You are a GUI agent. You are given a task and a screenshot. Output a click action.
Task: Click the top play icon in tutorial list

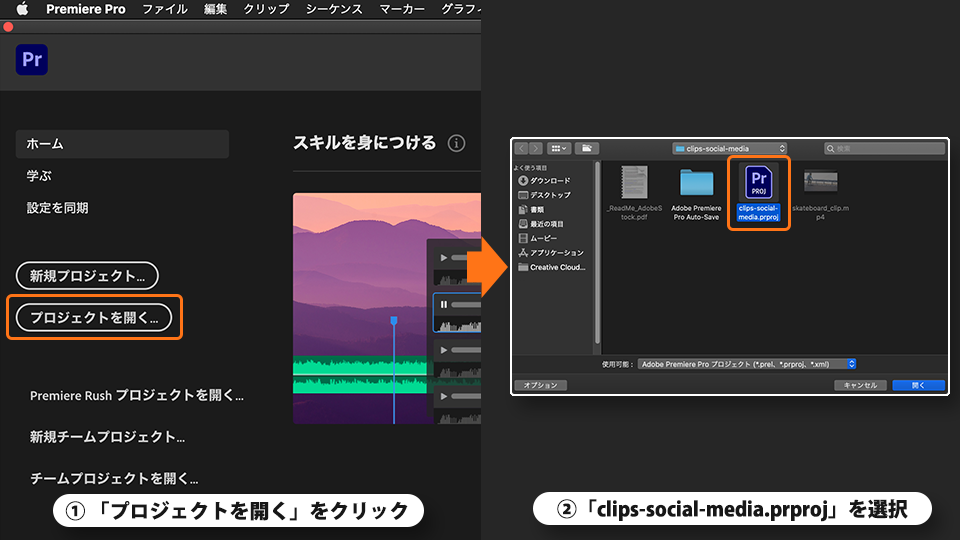444,258
